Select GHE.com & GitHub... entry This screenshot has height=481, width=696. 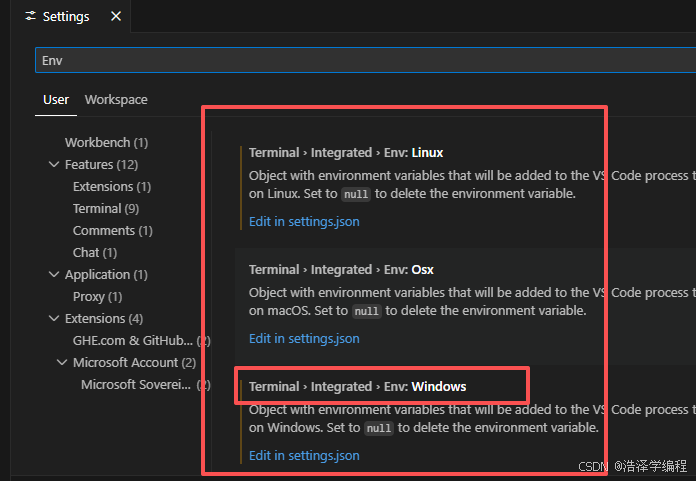pyautogui.click(x=141, y=341)
